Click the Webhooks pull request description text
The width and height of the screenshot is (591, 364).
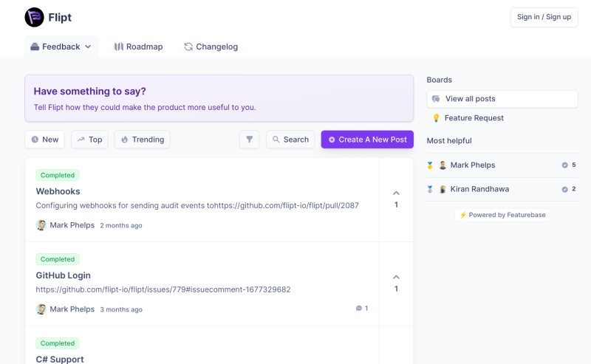[197, 205]
